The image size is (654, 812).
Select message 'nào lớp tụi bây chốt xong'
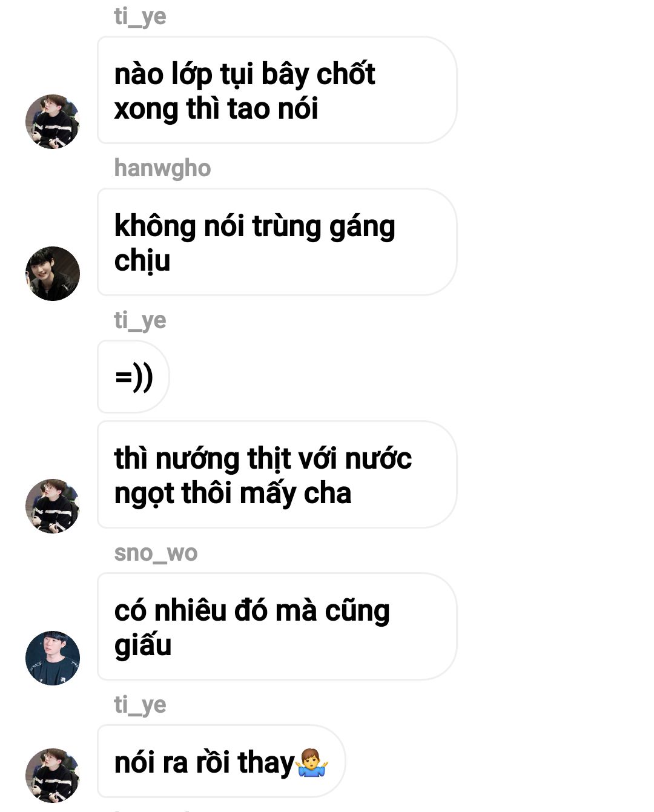(277, 90)
